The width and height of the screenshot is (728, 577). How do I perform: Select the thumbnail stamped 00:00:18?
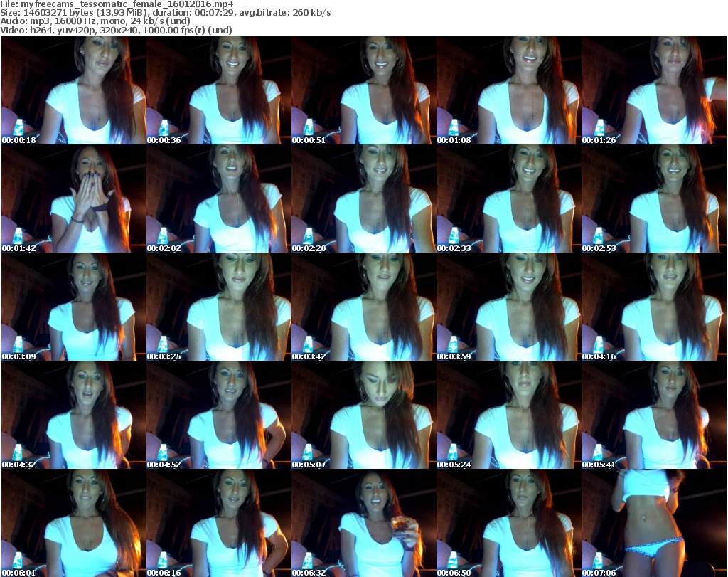pyautogui.click(x=74, y=90)
